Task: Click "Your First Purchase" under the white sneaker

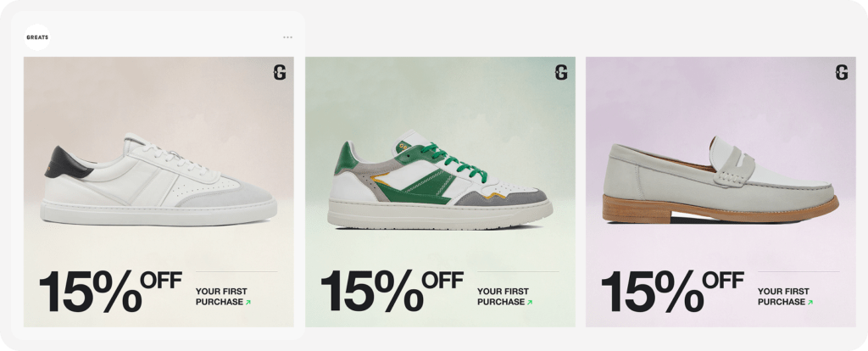Action: pyautogui.click(x=220, y=296)
